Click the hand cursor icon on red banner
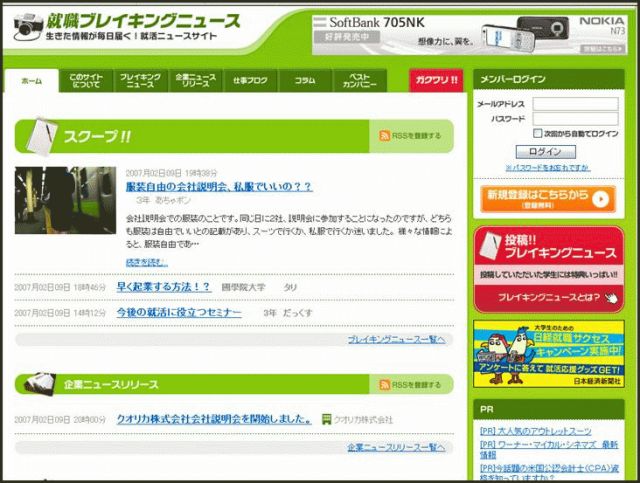Image resolution: width=640 pixels, height=483 pixels. pyautogui.click(x=611, y=298)
